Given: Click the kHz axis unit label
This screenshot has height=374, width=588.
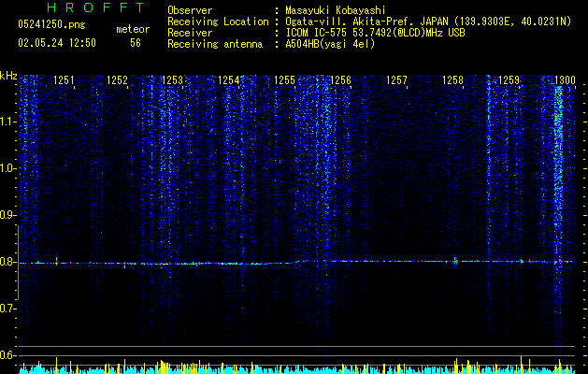Looking at the screenshot, I should point(8,76).
